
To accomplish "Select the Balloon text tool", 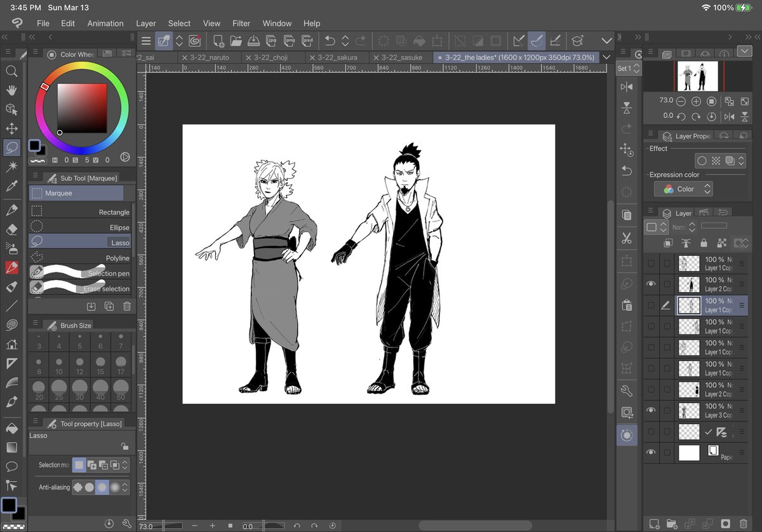I will pyautogui.click(x=11, y=466).
